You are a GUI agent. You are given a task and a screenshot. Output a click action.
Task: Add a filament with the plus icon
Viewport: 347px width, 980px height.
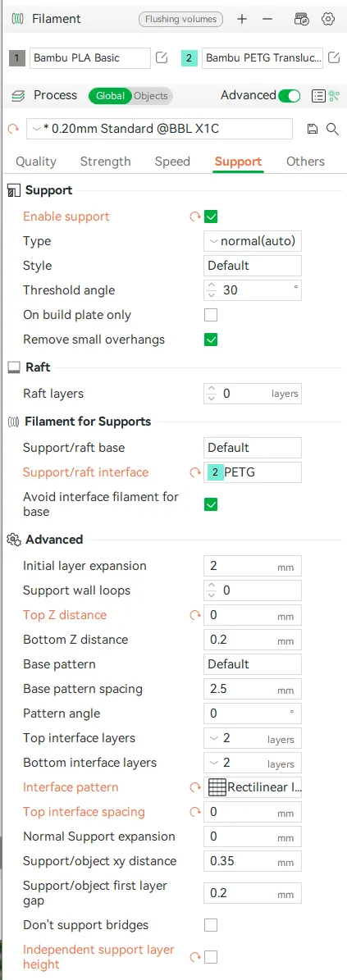pos(242,20)
